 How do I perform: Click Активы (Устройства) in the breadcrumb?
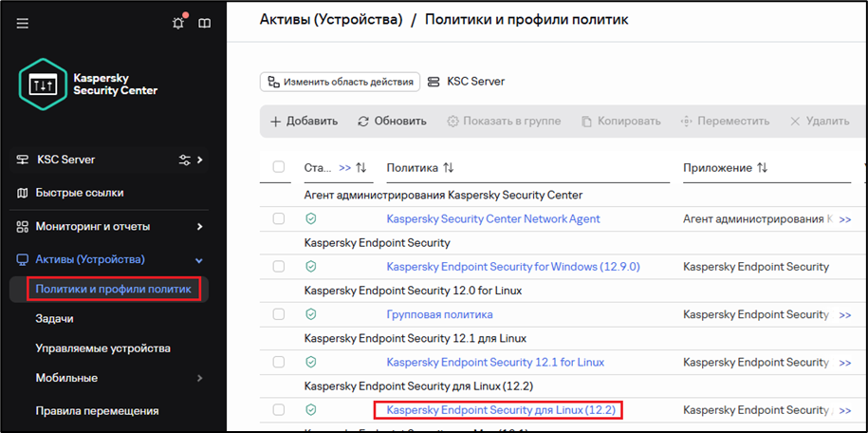point(330,21)
